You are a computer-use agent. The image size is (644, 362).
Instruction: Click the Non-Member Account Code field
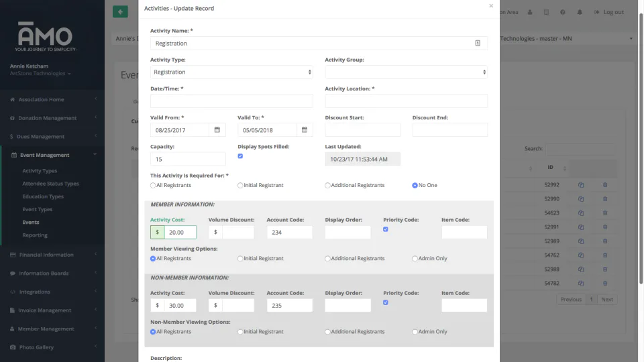(290, 306)
